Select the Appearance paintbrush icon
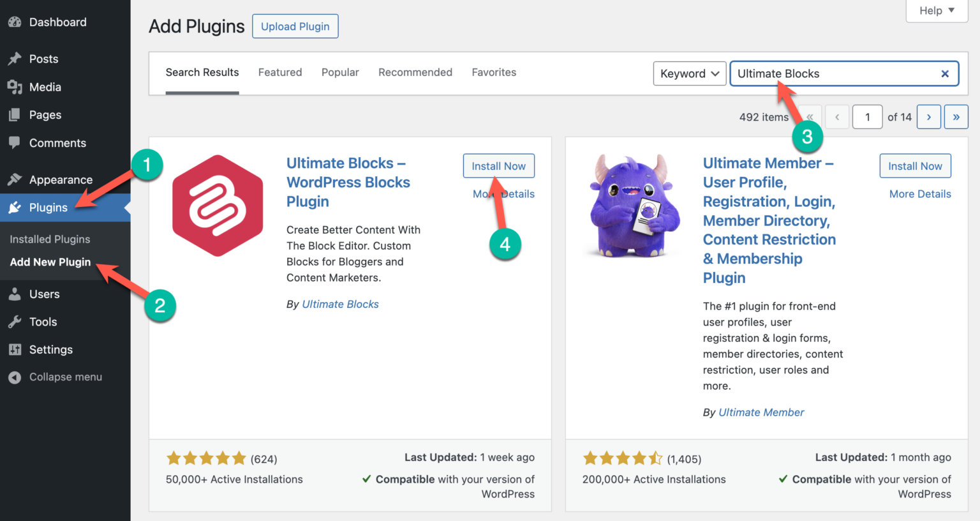 (x=14, y=179)
